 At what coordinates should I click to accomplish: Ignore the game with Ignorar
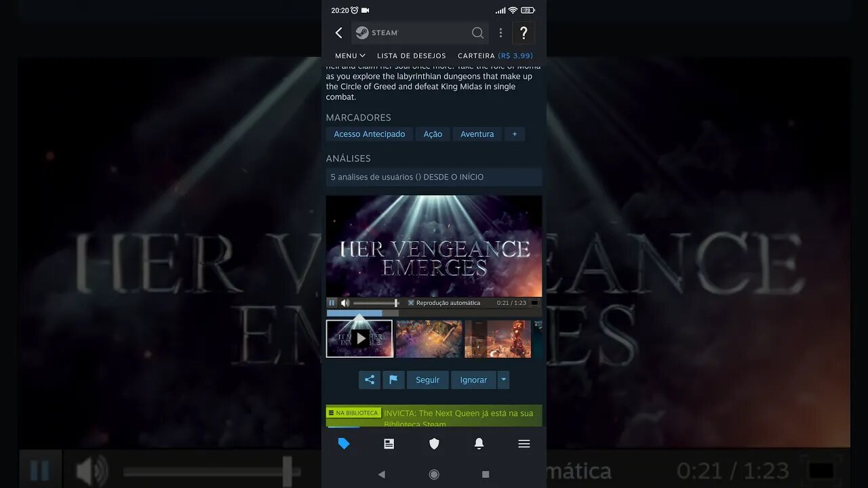(473, 380)
